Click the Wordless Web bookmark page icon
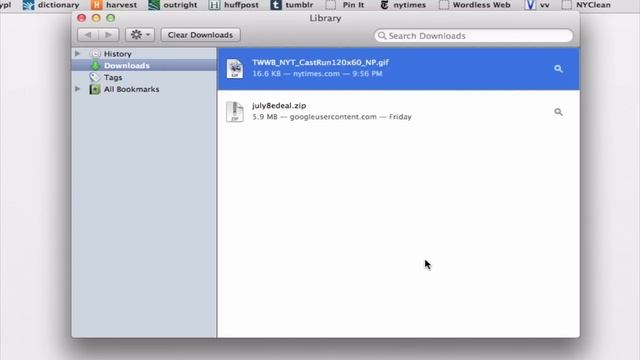The height and width of the screenshot is (360, 640). point(444,5)
